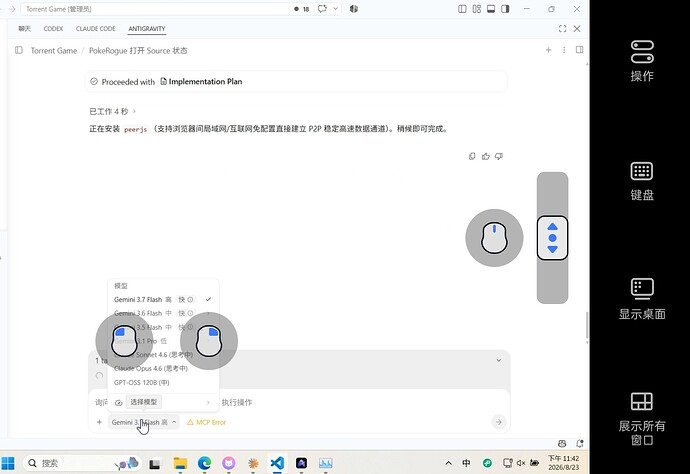
Task: Switch to the CODEX tab
Action: (53, 29)
